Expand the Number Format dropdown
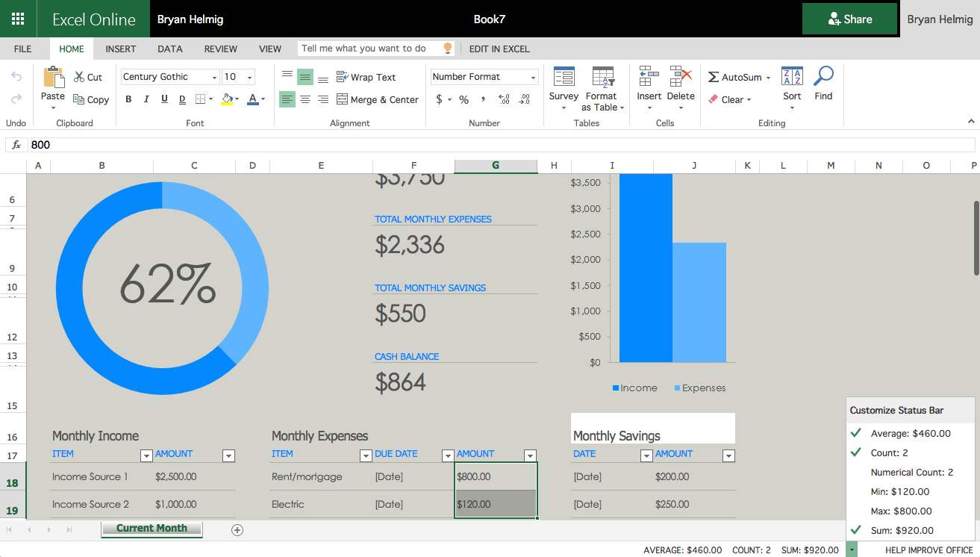The width and height of the screenshot is (980, 557). (x=533, y=77)
